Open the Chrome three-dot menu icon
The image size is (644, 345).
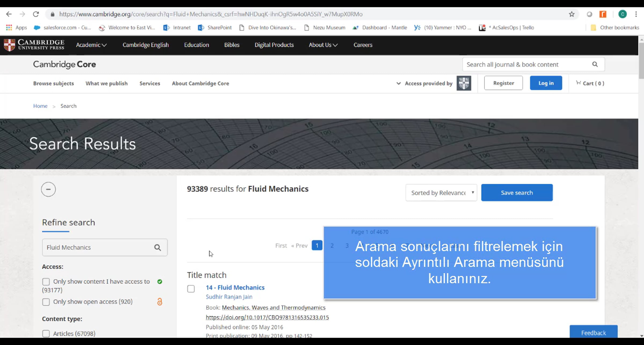point(636,14)
